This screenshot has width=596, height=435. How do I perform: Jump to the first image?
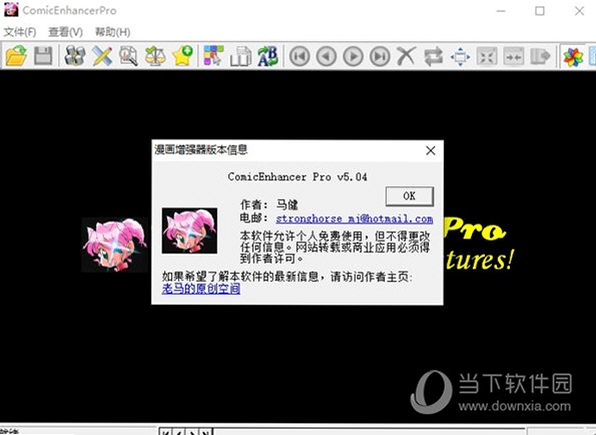tap(300, 56)
